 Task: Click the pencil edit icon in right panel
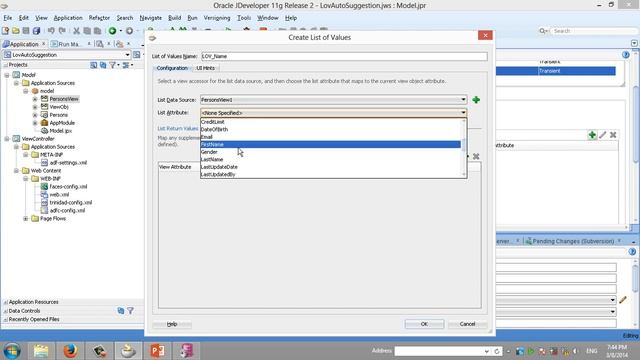[x=603, y=135]
